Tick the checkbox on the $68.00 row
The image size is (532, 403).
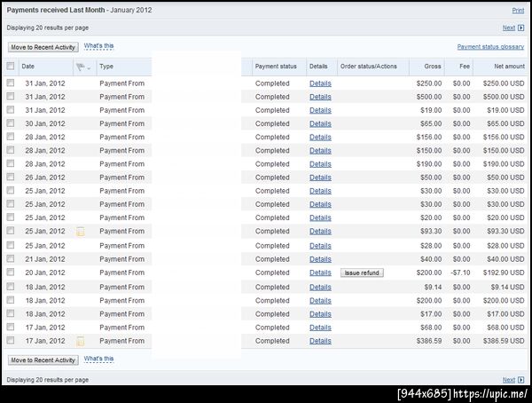click(x=11, y=327)
